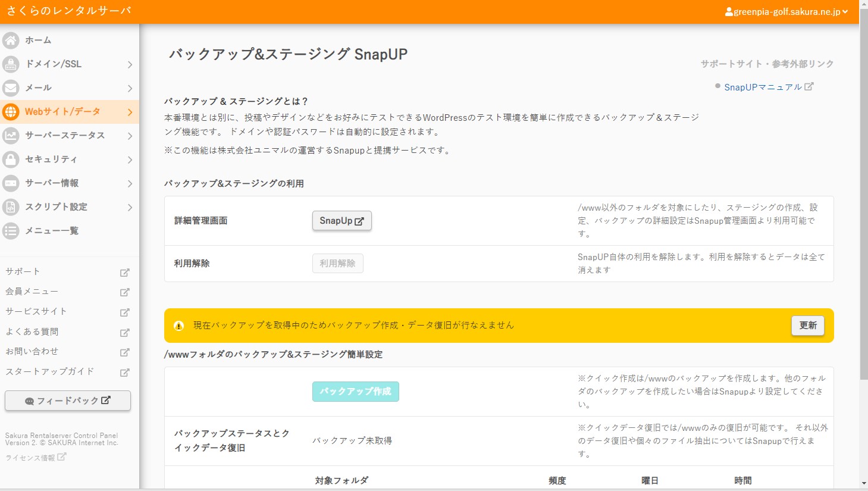Select サーバーステータス menu item
The width and height of the screenshot is (868, 491).
tap(70, 136)
